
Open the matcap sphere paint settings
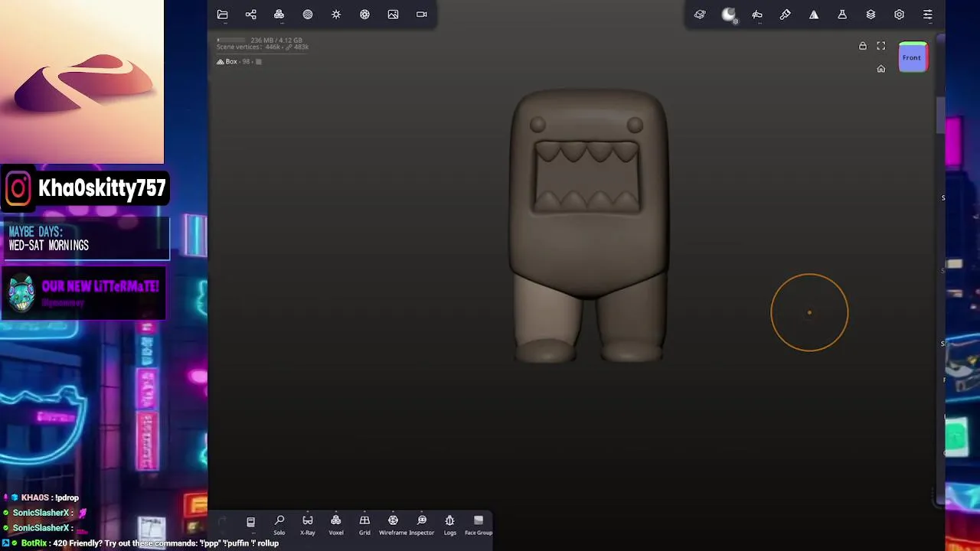click(x=729, y=15)
